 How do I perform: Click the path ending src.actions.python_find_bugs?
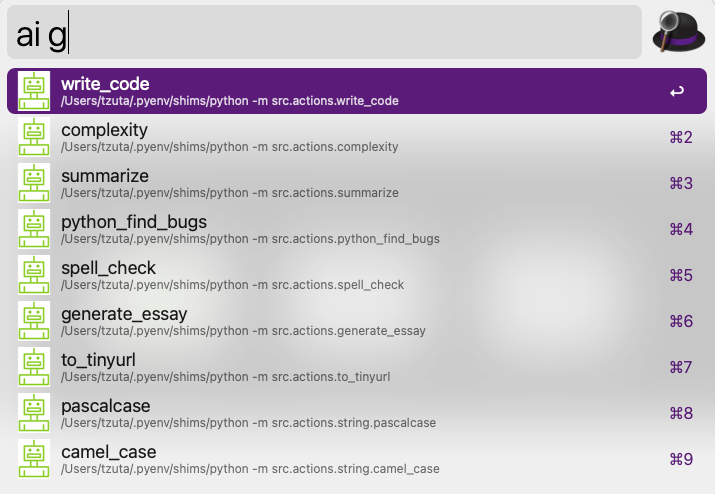250,239
